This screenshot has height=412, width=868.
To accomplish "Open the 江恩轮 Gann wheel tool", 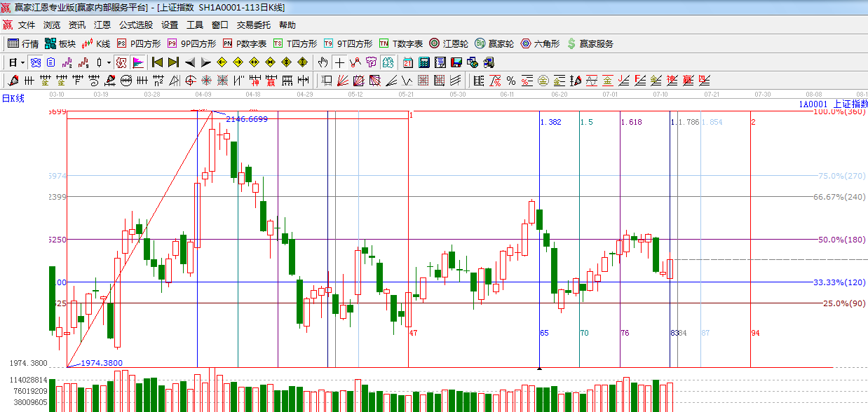I will coord(449,43).
